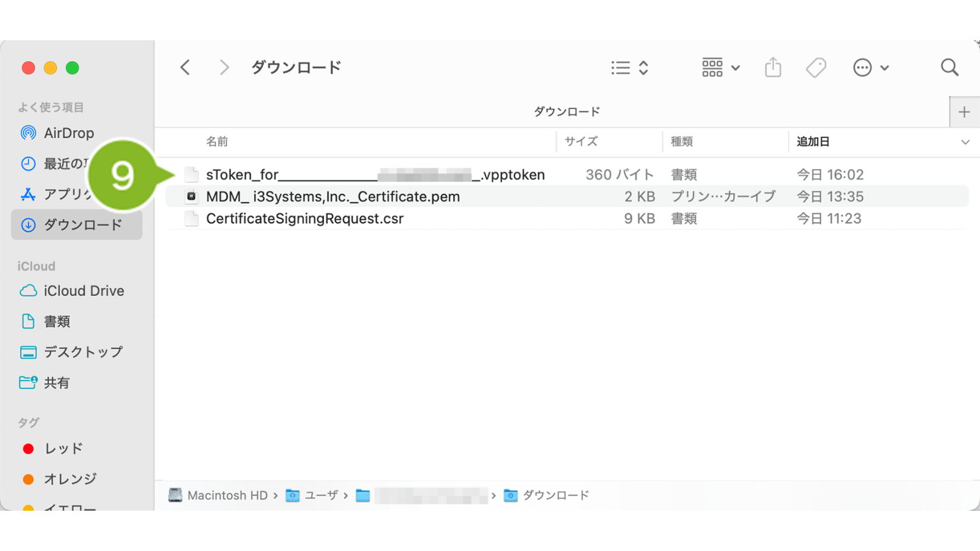Open the ellipsis action menu dropdown

pos(870,68)
